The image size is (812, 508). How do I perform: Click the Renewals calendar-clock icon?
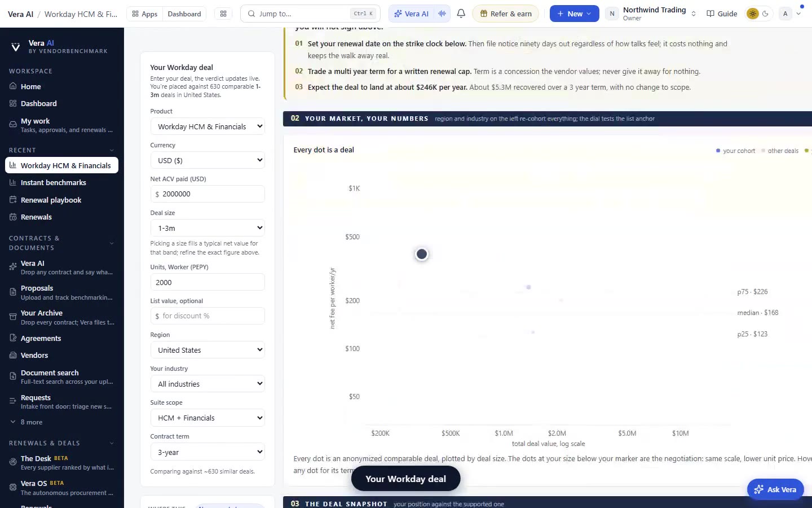pyautogui.click(x=13, y=217)
